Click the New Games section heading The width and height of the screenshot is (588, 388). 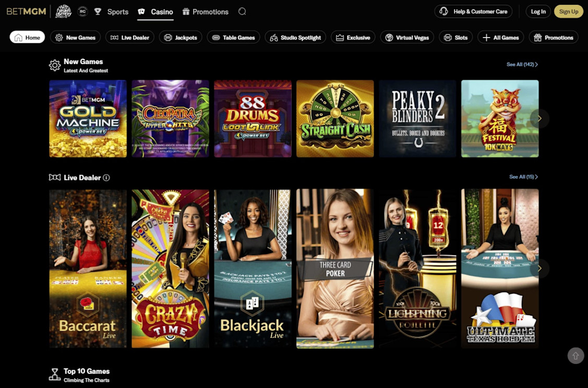(83, 62)
